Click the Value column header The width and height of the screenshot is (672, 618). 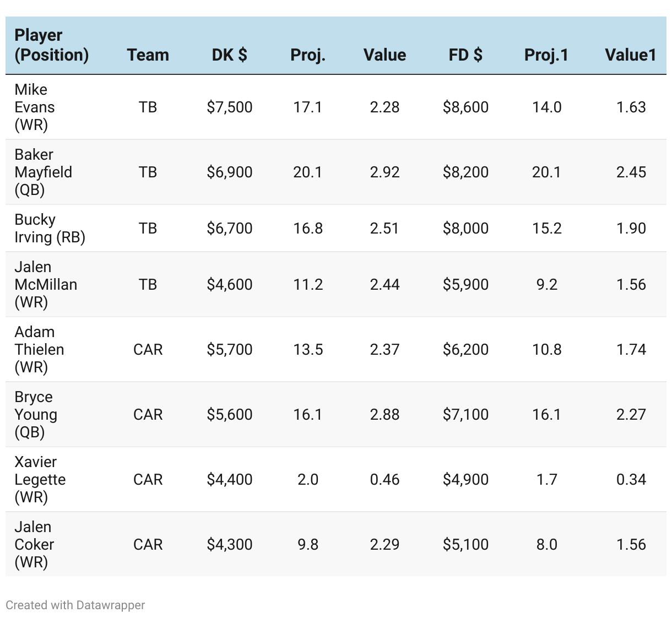click(x=384, y=55)
